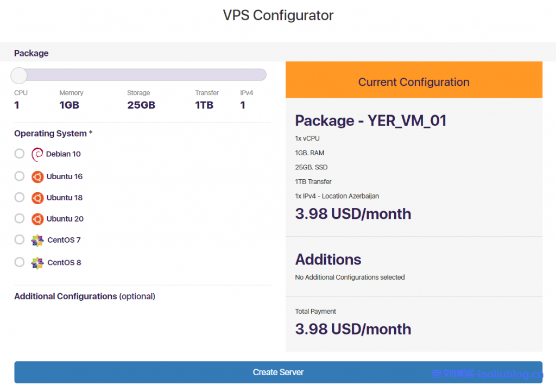Click the Ubuntu 16 orange logo

pos(37,176)
